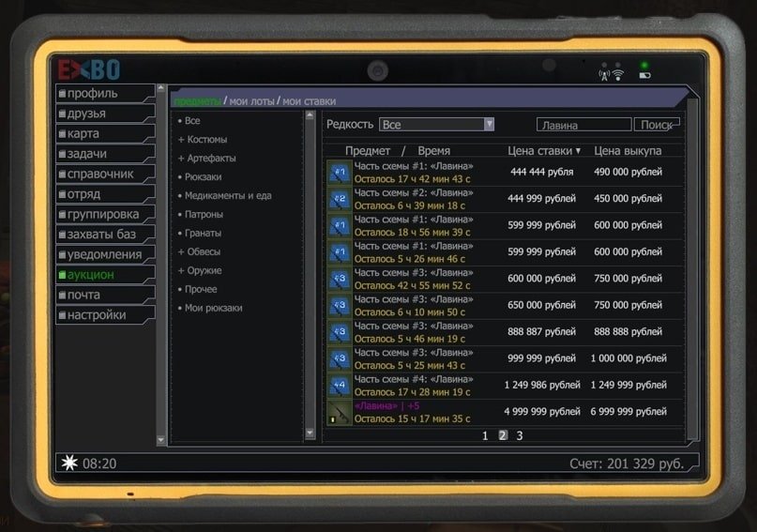Click blueprint #3 icon with 42 ч remaining
Screen dimensions: 757x532
coord(340,279)
